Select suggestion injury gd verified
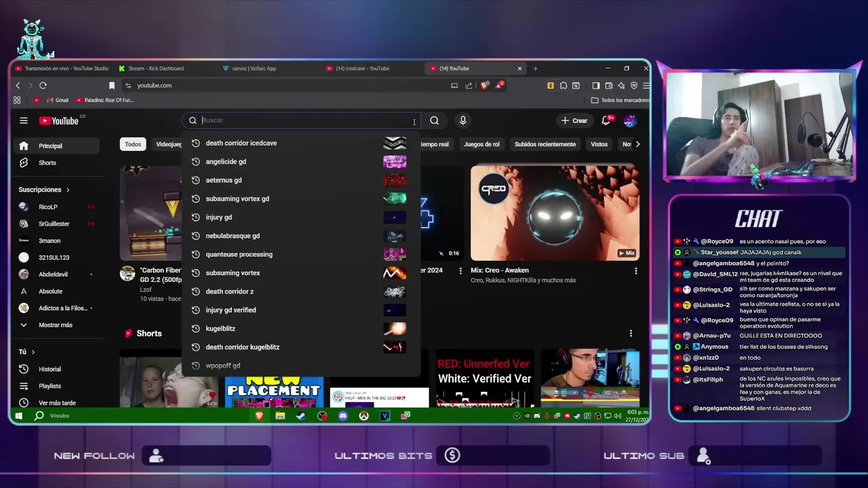Image resolution: width=868 pixels, height=488 pixels. pos(300,310)
